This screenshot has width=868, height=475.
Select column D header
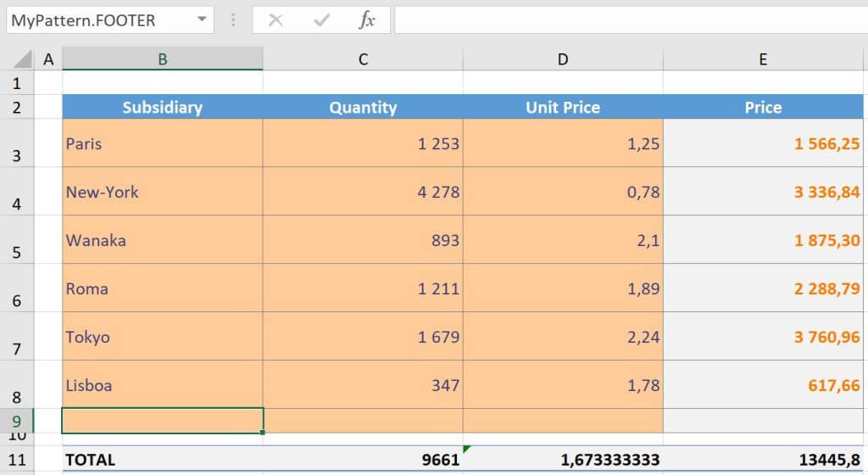coord(563,59)
